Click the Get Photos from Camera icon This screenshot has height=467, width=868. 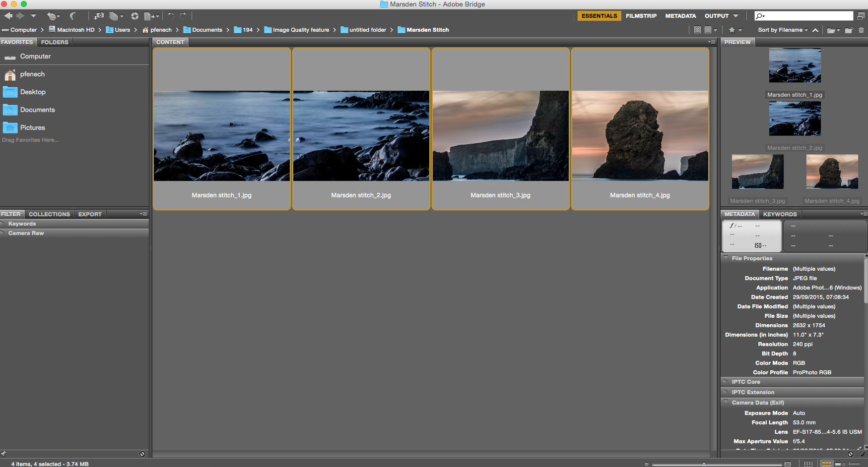99,16
